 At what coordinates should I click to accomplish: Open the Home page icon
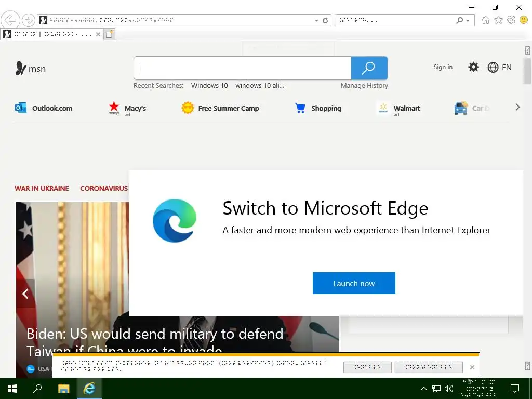pos(486,20)
